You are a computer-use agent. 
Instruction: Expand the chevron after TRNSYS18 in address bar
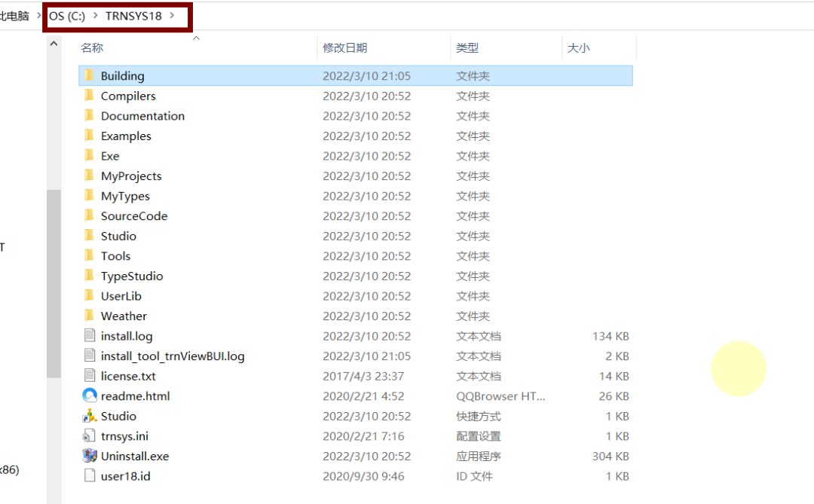[x=172, y=16]
